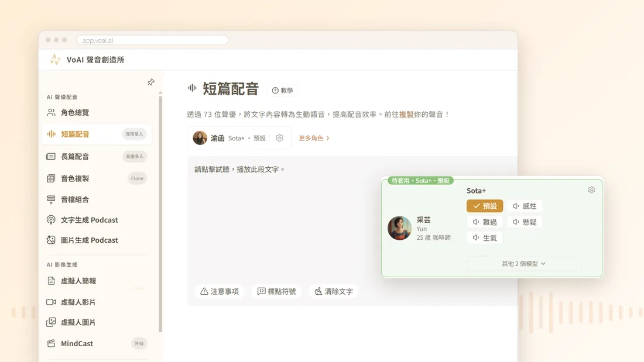This screenshot has width=644, height=362.
Task: Preview the 懸疑 style
Action: click(525, 222)
